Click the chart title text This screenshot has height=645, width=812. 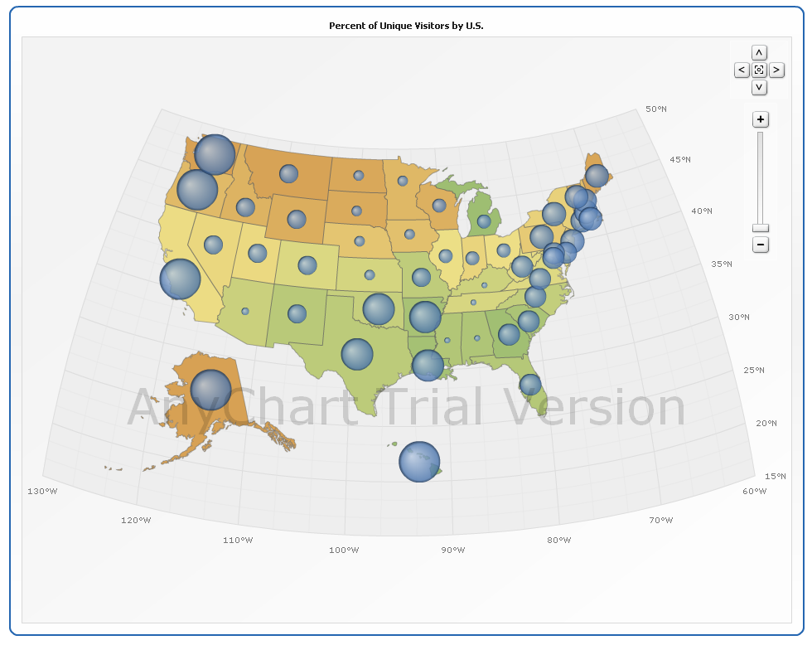click(x=406, y=26)
